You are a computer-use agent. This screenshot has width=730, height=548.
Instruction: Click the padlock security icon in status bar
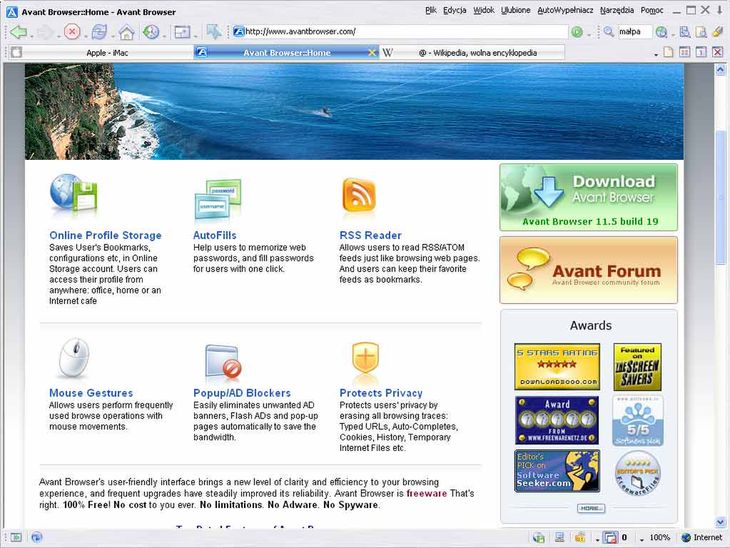click(580, 538)
